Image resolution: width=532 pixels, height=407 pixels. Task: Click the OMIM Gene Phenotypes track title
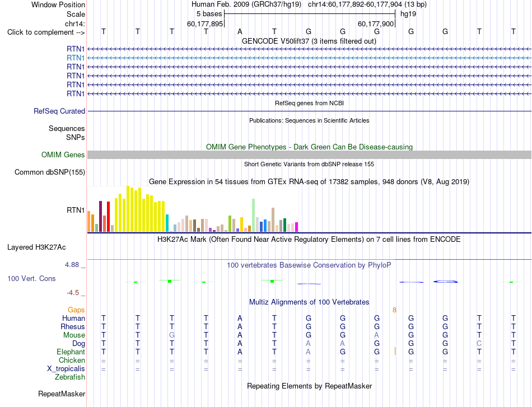310,147
